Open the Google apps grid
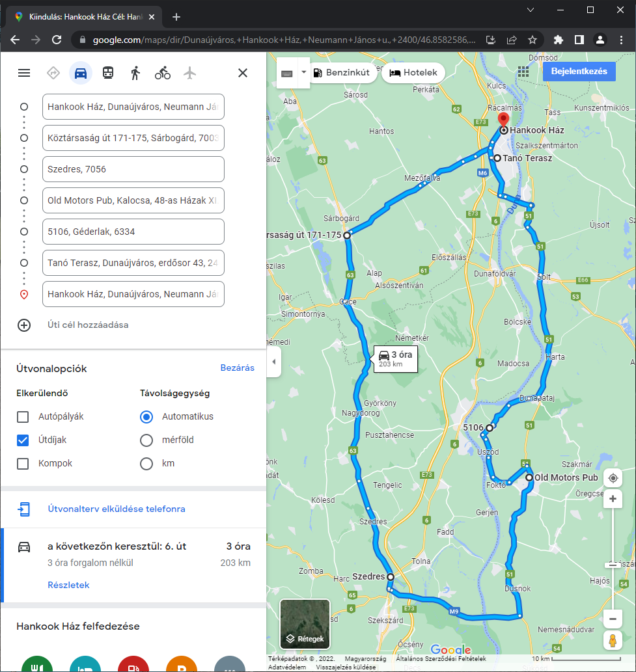This screenshot has height=672, width=636. (523, 72)
